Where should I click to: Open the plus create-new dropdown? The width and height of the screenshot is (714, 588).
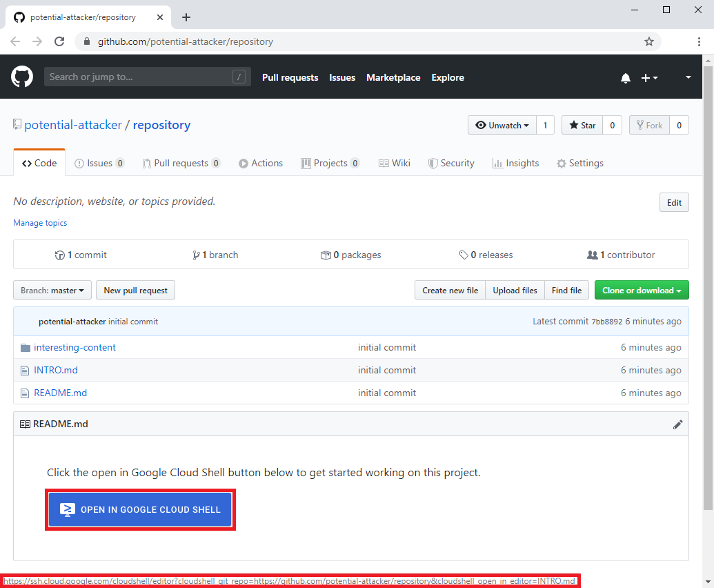coord(649,78)
